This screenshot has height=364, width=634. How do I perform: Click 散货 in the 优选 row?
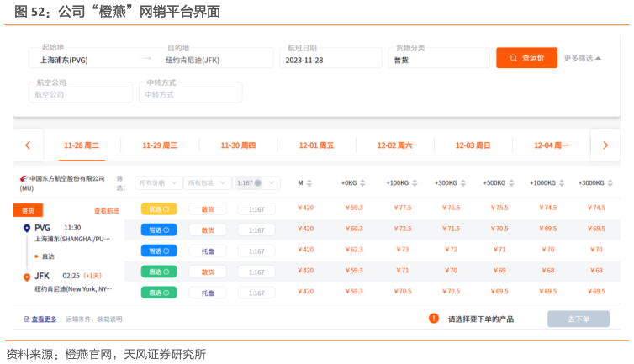208,209
